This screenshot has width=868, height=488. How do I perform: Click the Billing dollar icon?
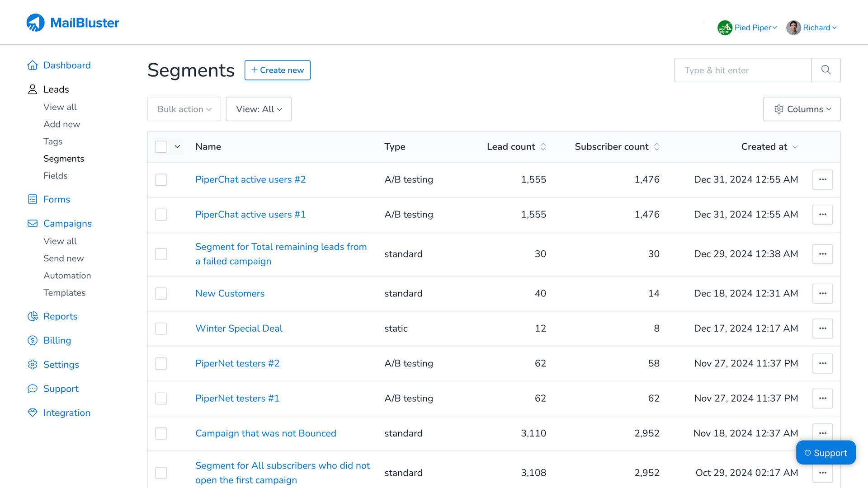pos(33,340)
